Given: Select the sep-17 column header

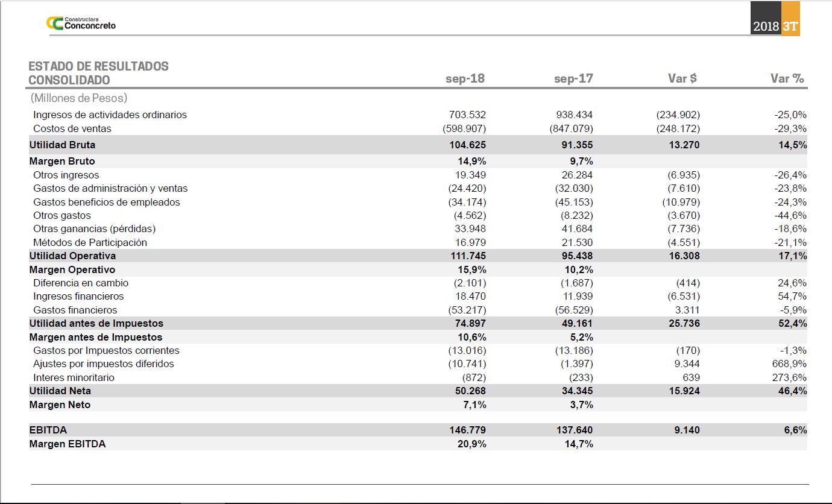Looking at the screenshot, I should [573, 78].
